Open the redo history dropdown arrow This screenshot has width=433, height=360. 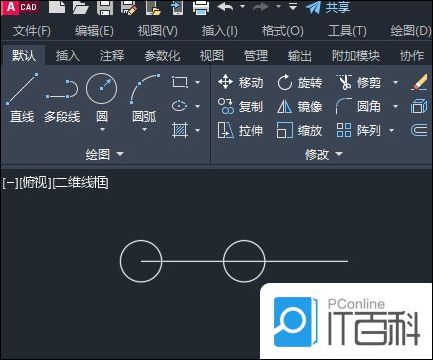click(x=278, y=6)
